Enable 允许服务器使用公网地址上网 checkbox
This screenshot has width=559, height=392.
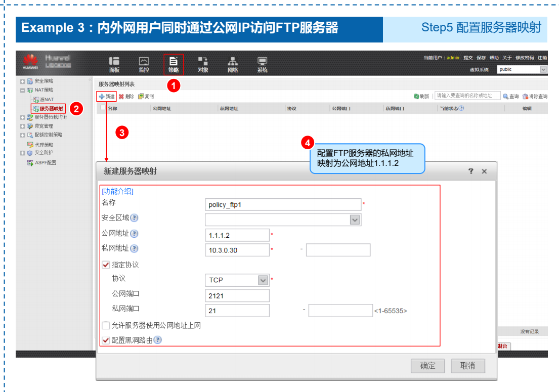106,325
